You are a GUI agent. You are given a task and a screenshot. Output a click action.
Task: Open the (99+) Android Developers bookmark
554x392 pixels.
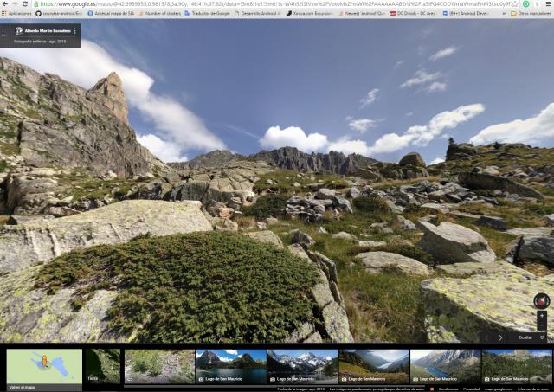tap(466, 14)
